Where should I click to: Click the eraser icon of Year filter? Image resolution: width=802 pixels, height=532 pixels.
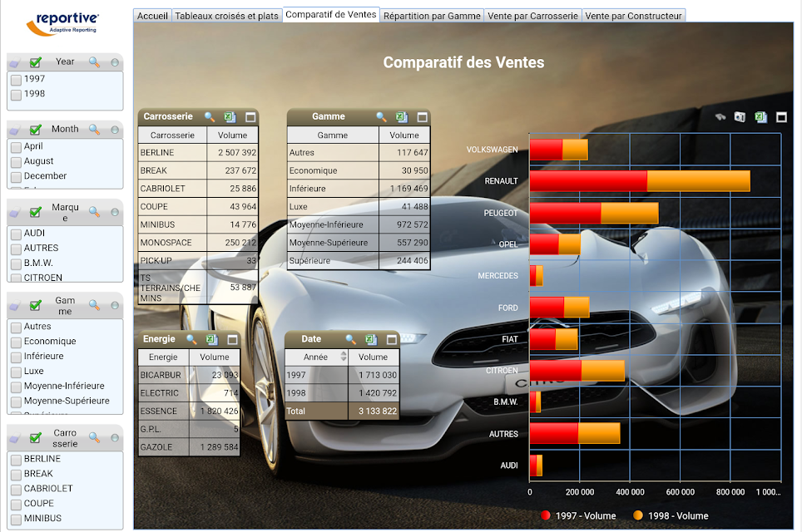pos(14,63)
